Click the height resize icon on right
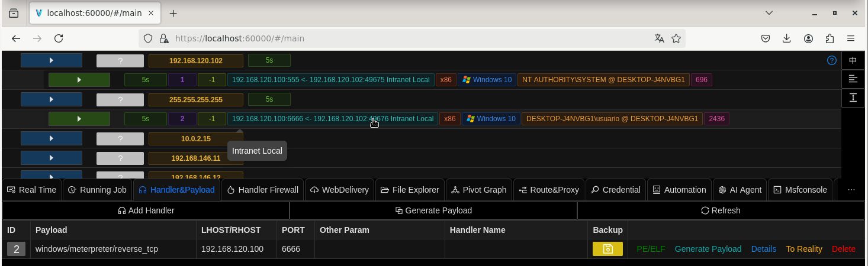Screen dimensions: 868x266 pyautogui.click(x=853, y=98)
